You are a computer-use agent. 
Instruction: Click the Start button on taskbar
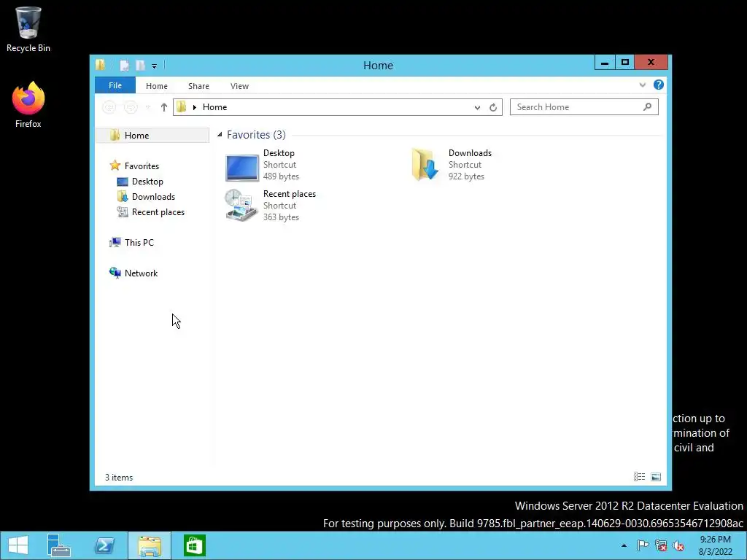[x=18, y=545]
